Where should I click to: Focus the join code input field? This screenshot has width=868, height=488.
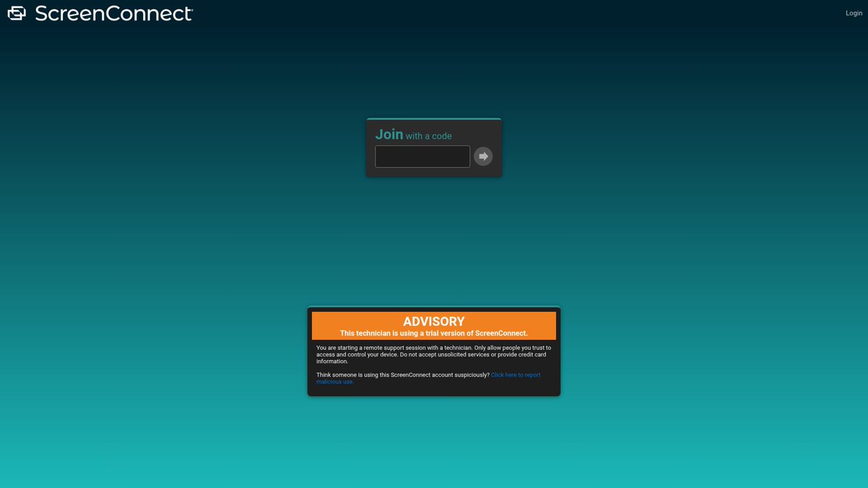422,156
